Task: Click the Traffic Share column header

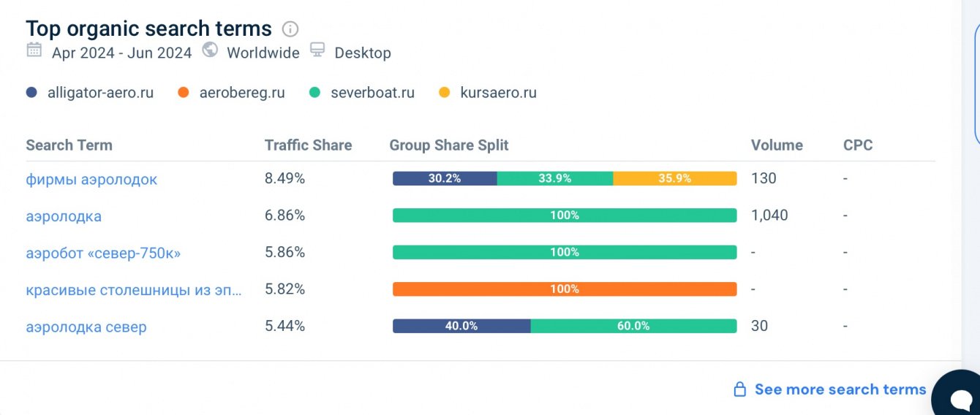Action: 308,145
